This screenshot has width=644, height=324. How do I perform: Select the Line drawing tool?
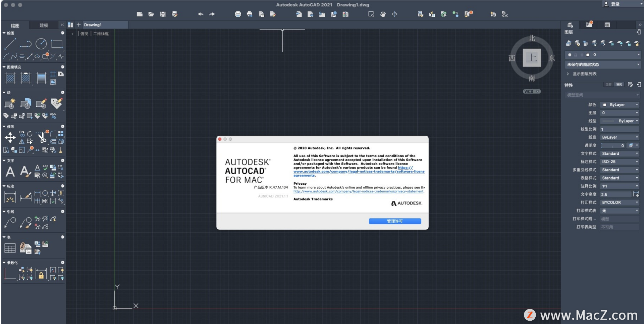[10, 44]
